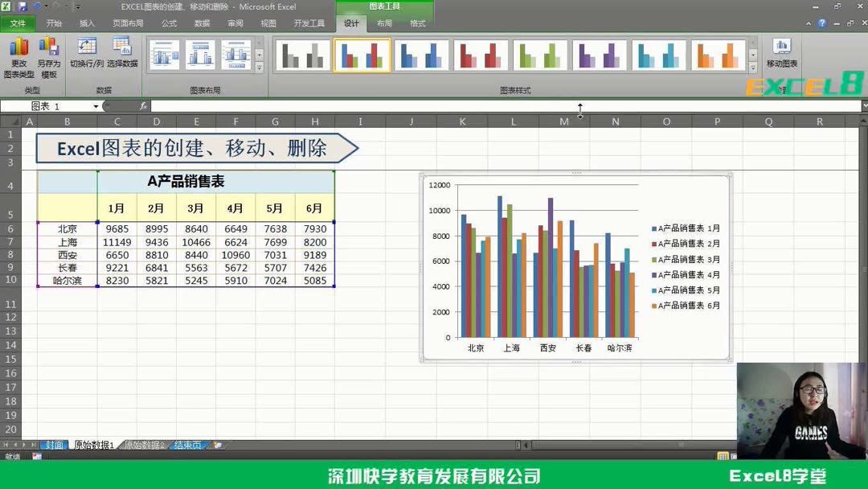Open the Name Box dropdown showing 图表 1
The height and width of the screenshot is (489, 868).
97,105
